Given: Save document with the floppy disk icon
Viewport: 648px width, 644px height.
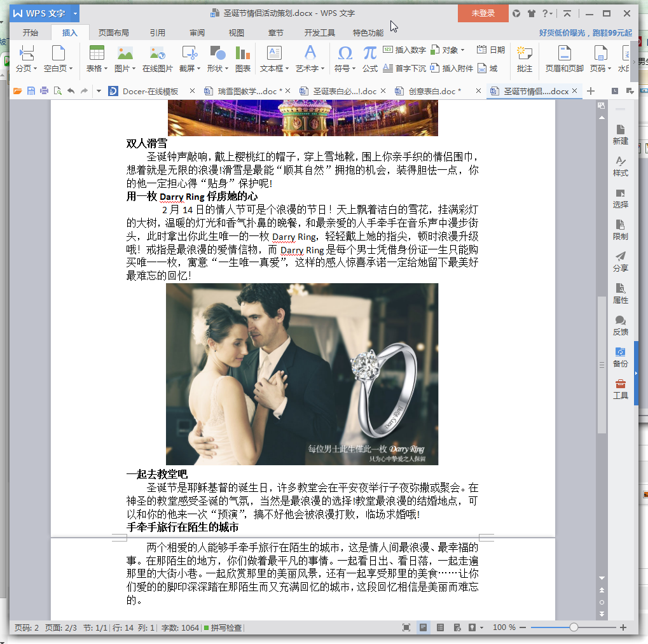Looking at the screenshot, I should 31,91.
